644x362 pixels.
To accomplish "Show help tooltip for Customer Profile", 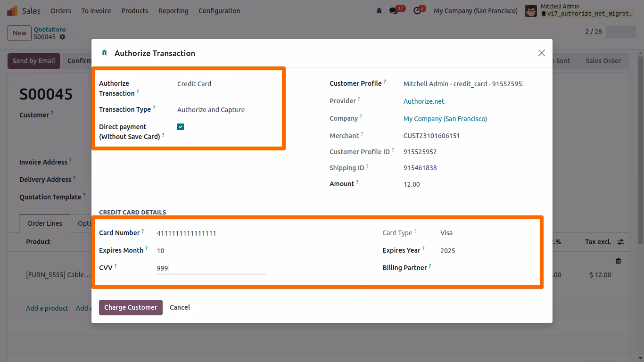I will click(x=385, y=82).
